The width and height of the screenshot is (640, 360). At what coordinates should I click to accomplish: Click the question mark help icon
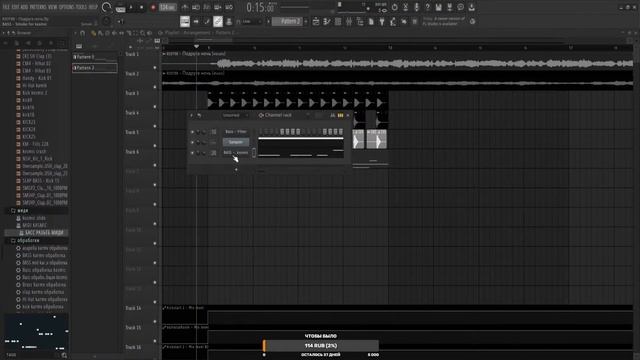coord(427,7)
